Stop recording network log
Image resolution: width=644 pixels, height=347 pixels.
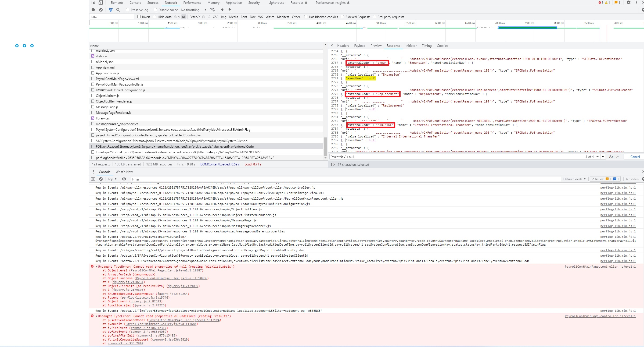point(93,10)
